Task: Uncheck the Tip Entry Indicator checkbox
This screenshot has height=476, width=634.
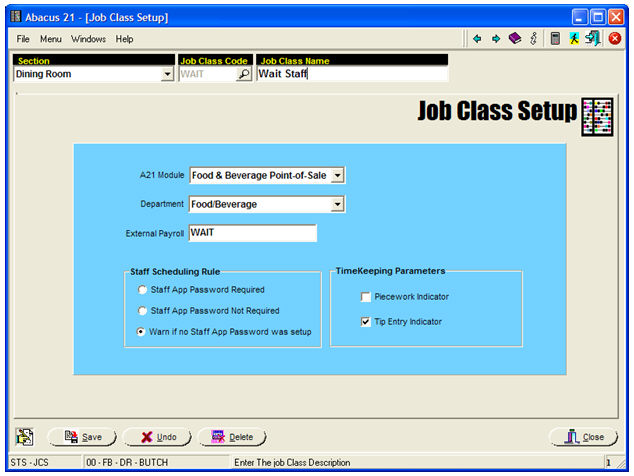Action: (366, 322)
